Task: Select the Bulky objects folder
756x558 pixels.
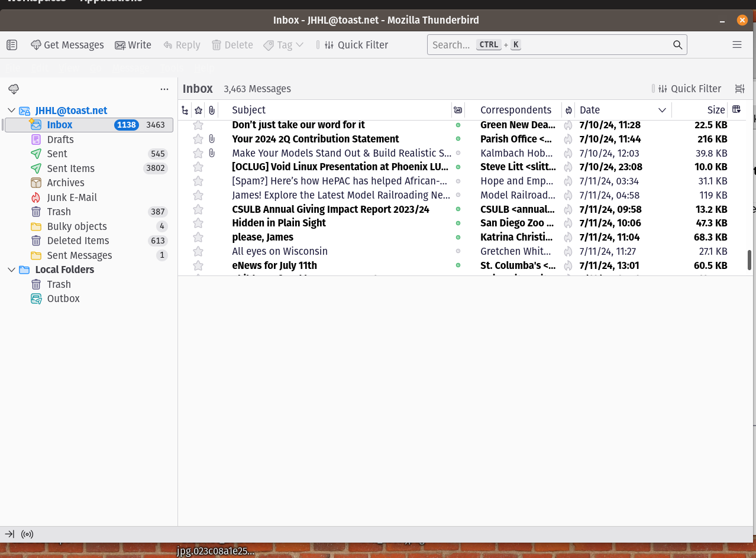Action: (x=77, y=226)
